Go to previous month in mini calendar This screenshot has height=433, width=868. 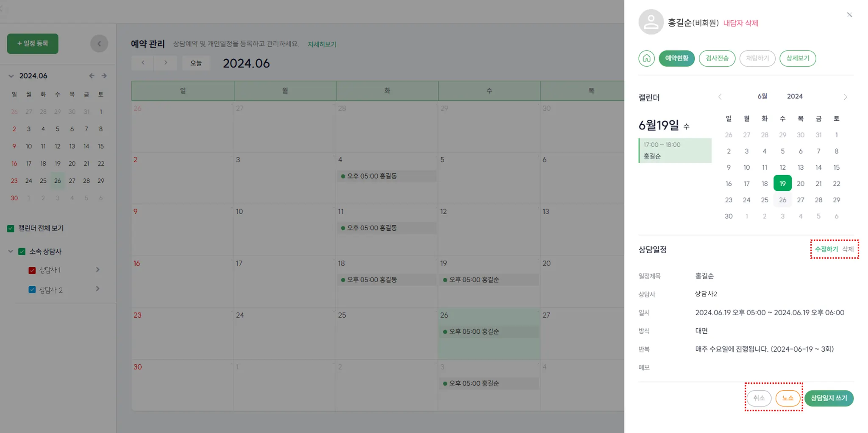point(92,76)
